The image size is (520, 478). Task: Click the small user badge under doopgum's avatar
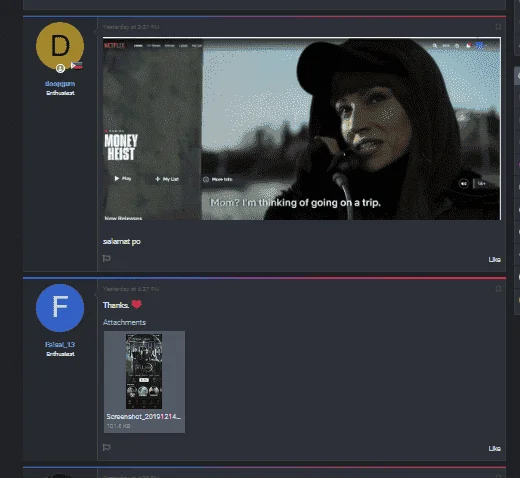[60, 68]
